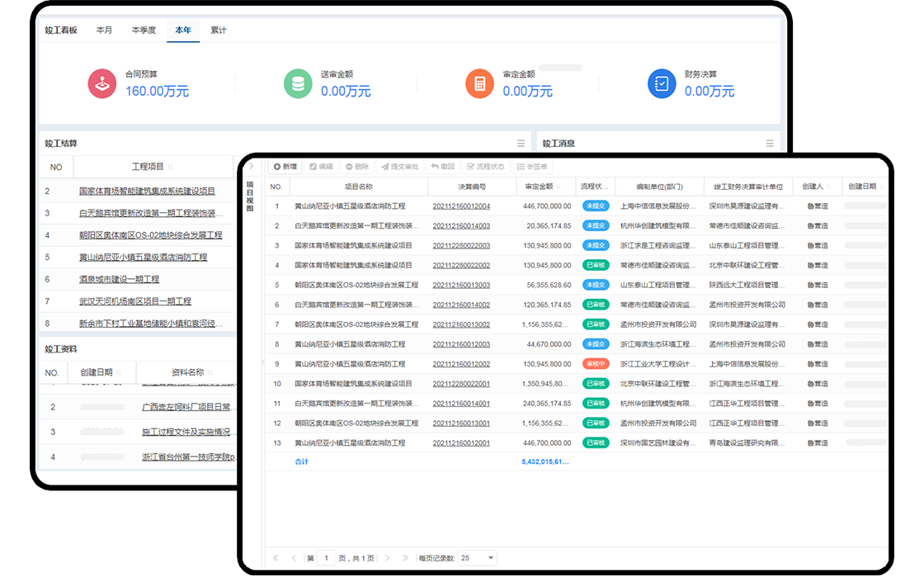
Task: Go to the last page of records
Action: point(403,559)
